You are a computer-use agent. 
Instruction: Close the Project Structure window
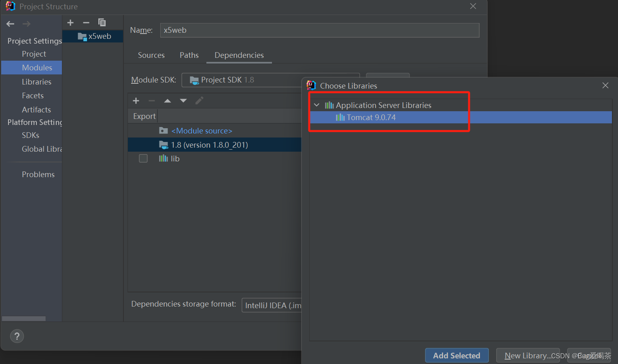point(473,6)
